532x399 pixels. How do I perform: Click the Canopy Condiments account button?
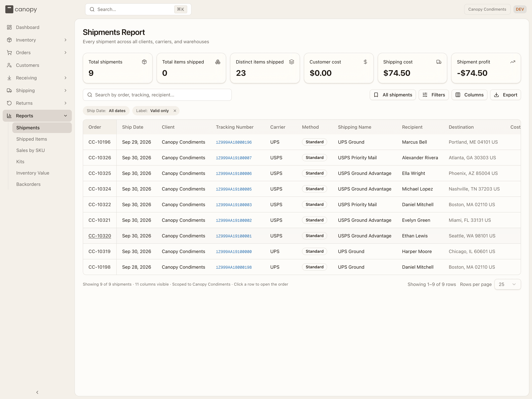click(x=487, y=9)
